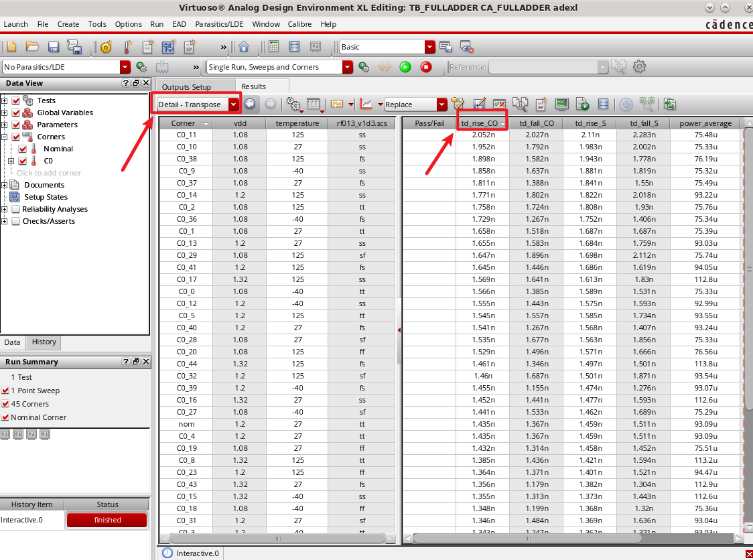Open the Single Run, Sweeps and Corners dropdown

(346, 67)
